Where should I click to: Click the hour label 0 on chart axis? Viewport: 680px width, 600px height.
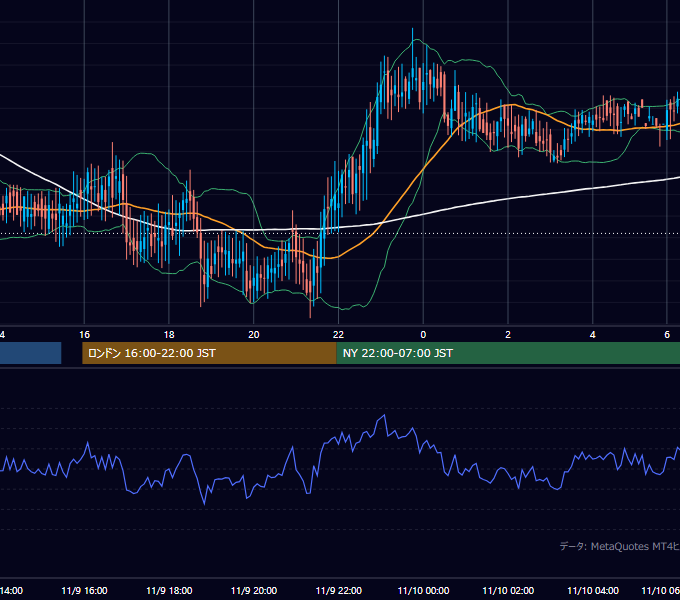coord(423,335)
